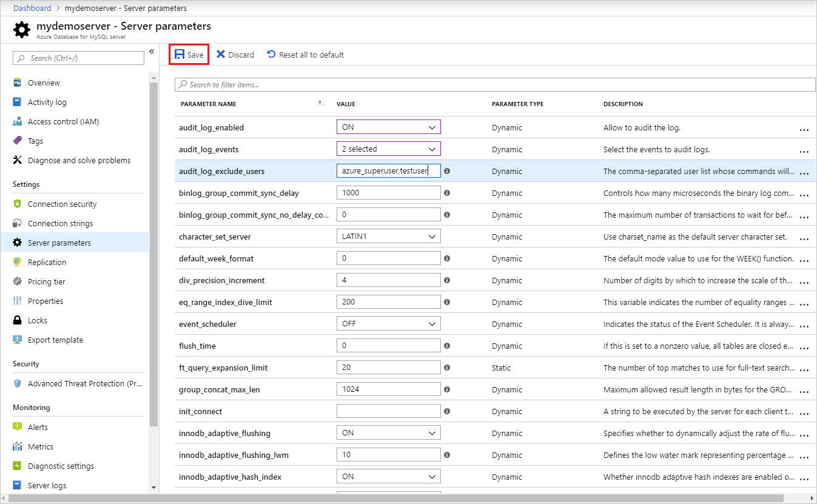
Task: Click the Static type text for ft_query_expansion_limit
Action: 501,368
